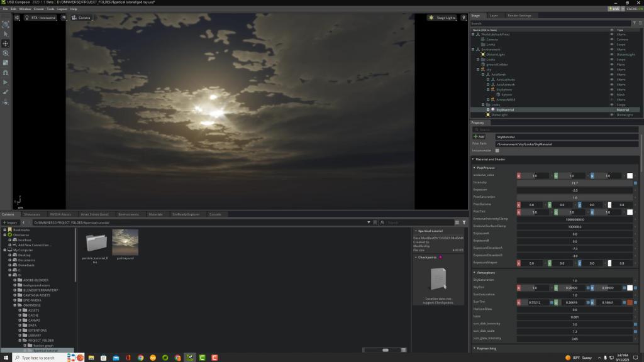Activate the Snap magnet tool
Screen dimensions: 644x362
[6, 72]
